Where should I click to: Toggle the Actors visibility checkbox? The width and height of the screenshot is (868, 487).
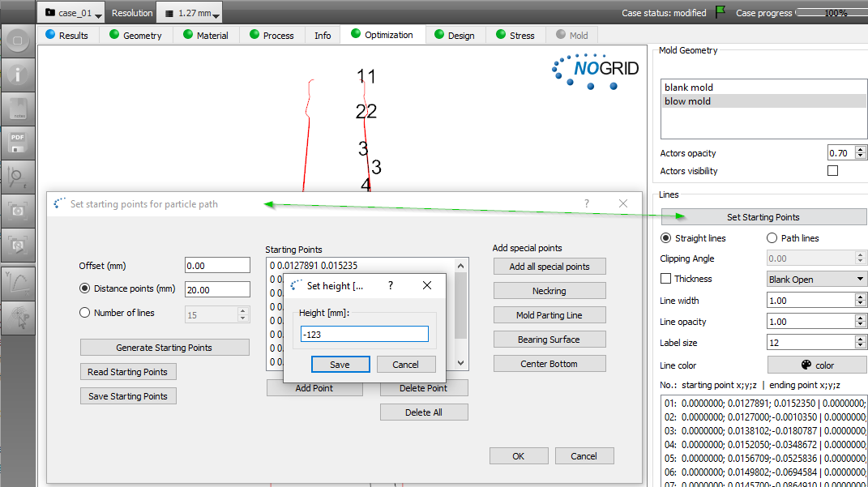point(832,170)
